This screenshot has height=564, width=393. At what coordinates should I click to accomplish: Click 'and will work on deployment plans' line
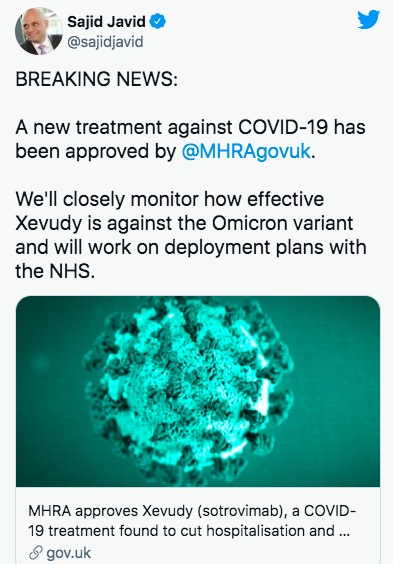(x=177, y=247)
